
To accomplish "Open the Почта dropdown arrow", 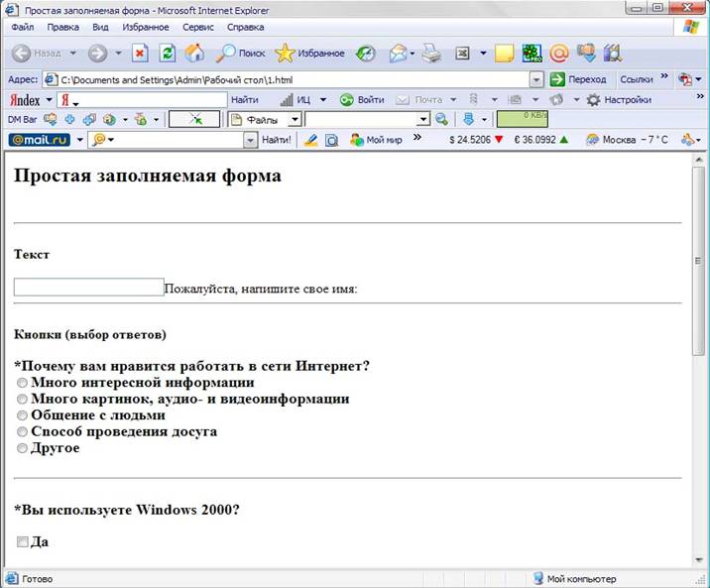I will click(453, 100).
